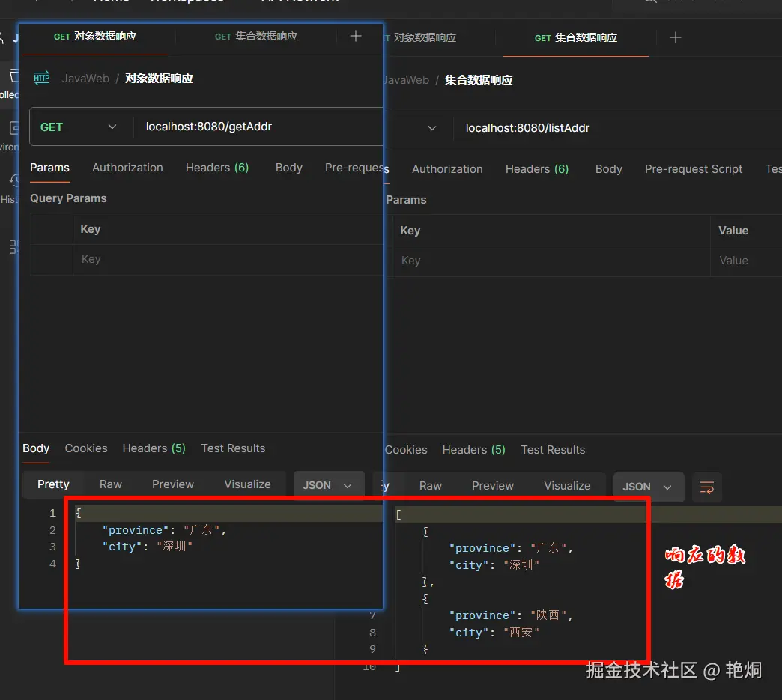
Task: Select Test Results tab in back window
Action: tap(553, 450)
